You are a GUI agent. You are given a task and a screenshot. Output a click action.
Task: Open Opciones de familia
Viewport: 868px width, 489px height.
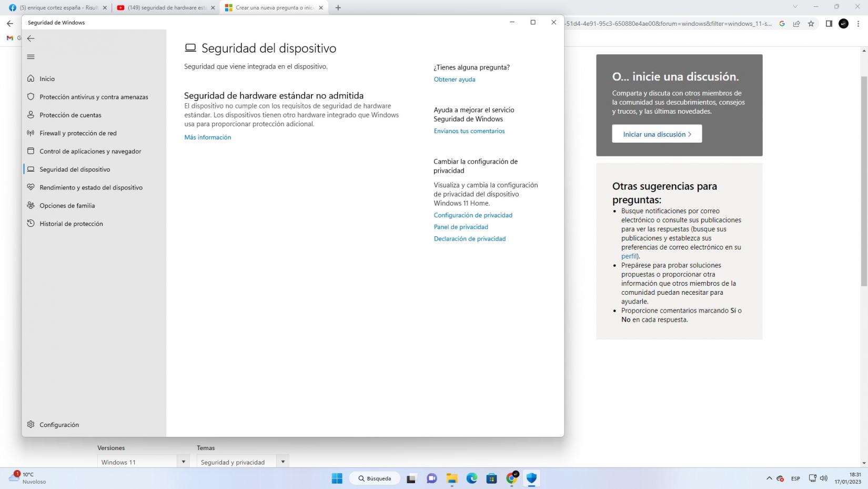point(94,206)
